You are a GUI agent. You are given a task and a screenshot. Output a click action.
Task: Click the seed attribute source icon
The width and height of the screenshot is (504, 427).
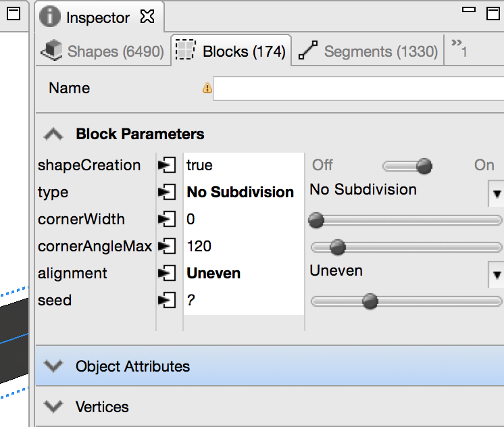(x=166, y=300)
